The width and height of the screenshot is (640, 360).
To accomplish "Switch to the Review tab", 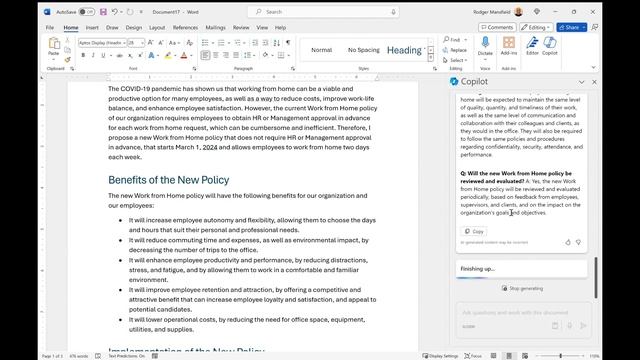I will point(241,27).
